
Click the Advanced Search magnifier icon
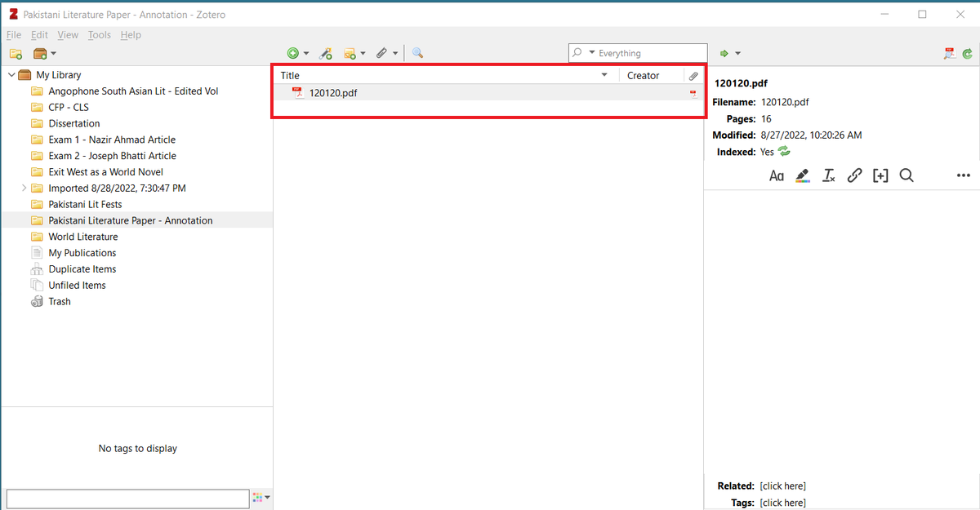click(417, 53)
